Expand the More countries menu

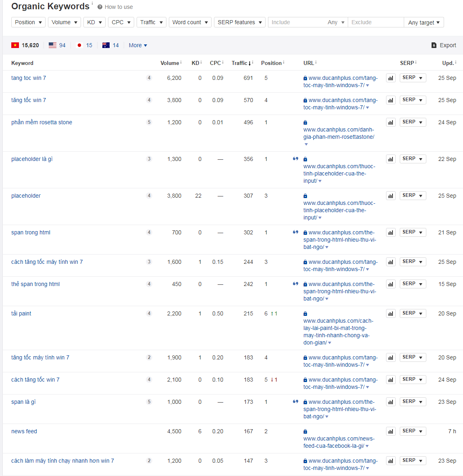(x=138, y=45)
